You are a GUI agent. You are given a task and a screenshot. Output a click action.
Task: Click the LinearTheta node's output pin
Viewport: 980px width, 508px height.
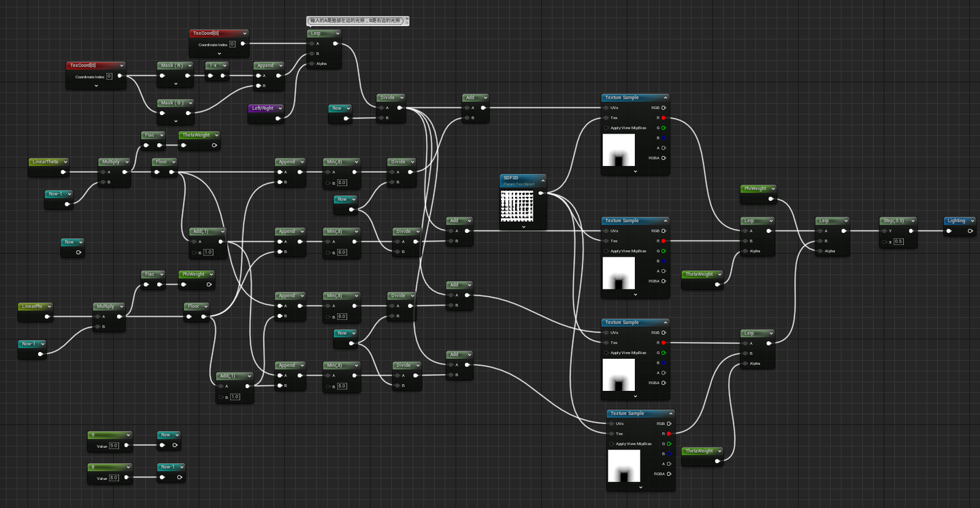click(x=63, y=172)
